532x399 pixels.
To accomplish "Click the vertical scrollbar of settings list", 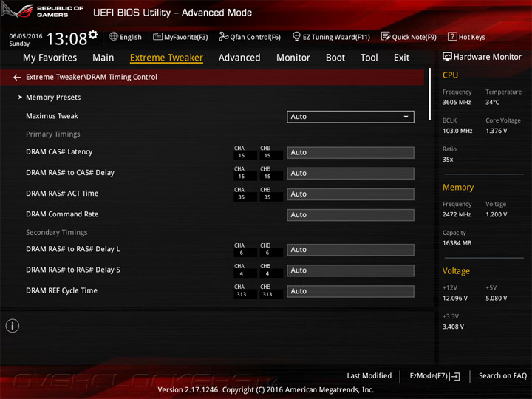I will point(430,95).
